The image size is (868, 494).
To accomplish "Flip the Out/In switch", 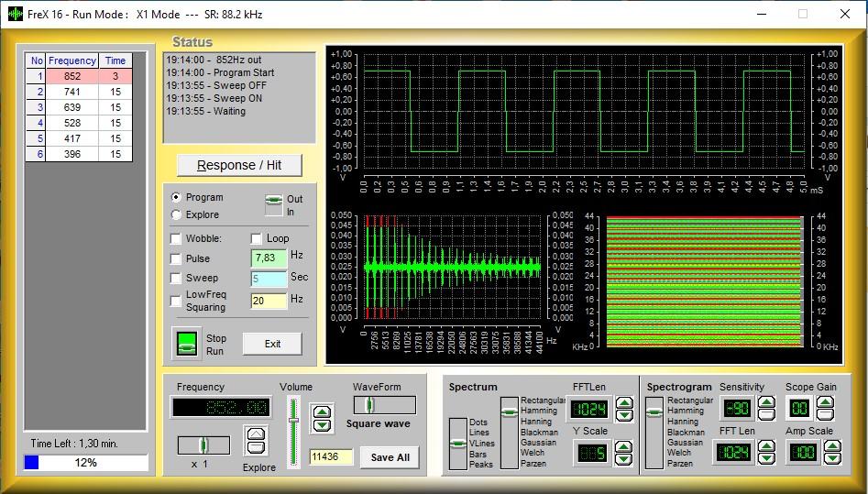I will click(273, 204).
